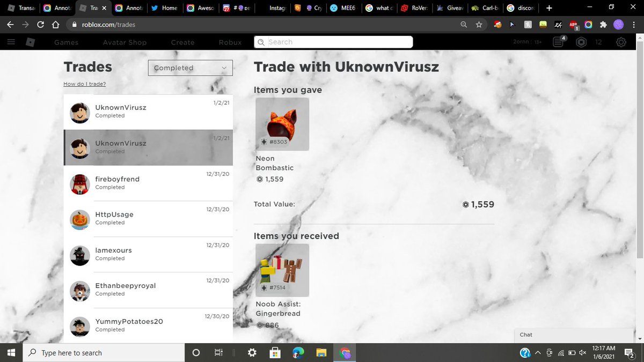Image resolution: width=644 pixels, height=362 pixels.
Task: Open a new browser tab
Action: pos(548,8)
